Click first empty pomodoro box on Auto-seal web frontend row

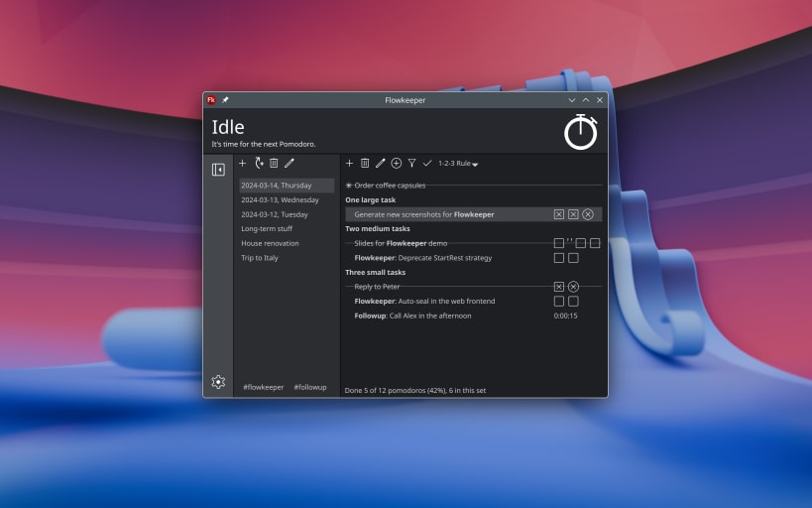click(559, 302)
